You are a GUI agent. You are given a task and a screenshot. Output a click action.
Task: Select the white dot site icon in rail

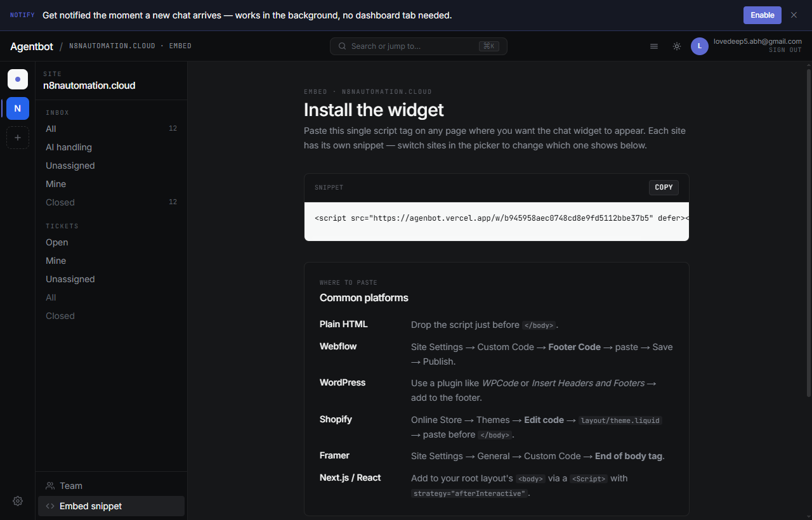(x=18, y=79)
